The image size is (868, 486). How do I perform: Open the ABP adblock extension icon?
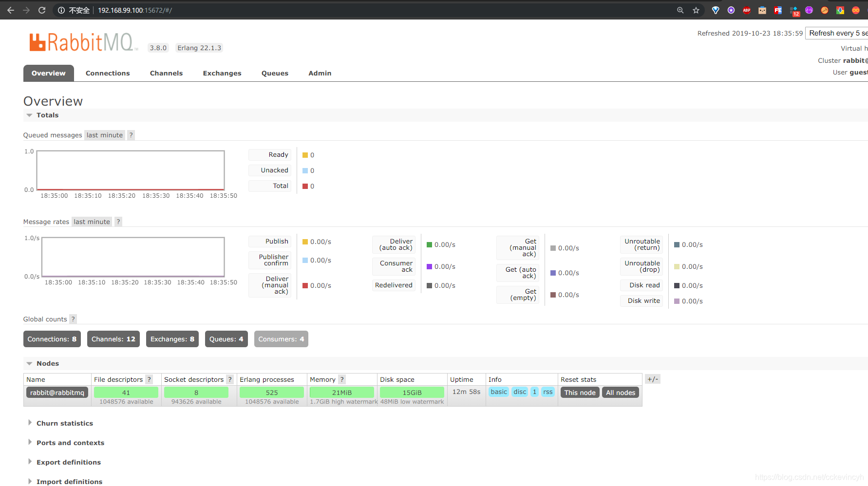click(747, 10)
